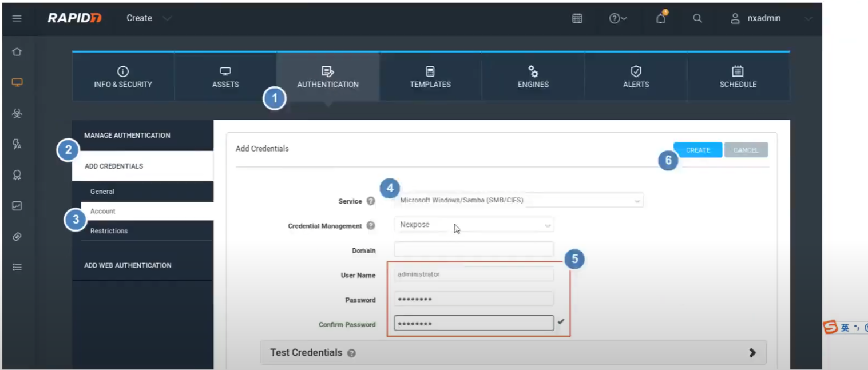
Task: Open Reports chart icon in sidebar
Action: [x=17, y=206]
